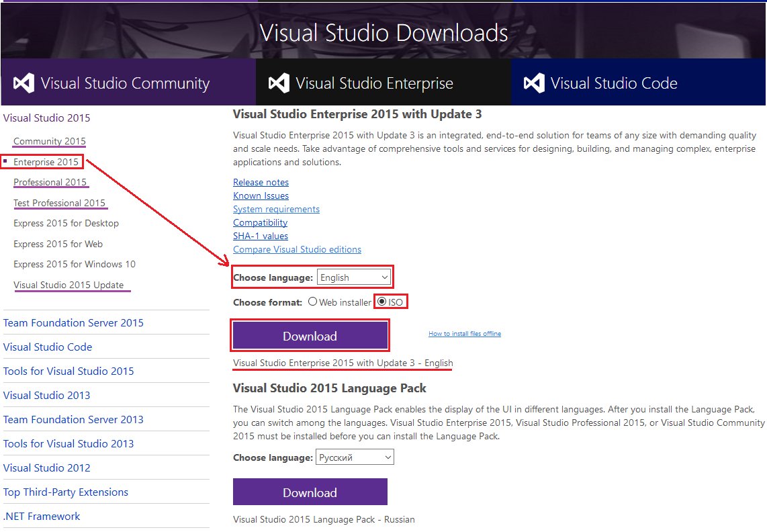
Task: Choose Express 2015 for Web
Action: pos(58,244)
